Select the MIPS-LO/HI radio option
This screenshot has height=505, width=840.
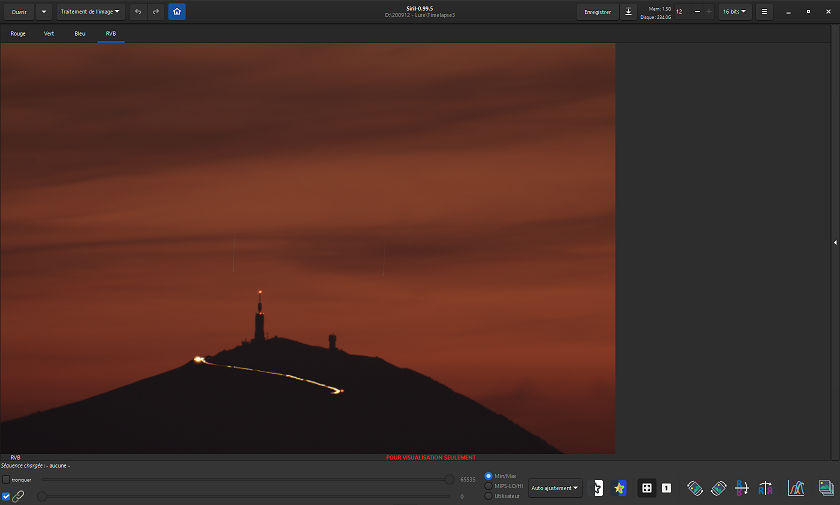(488, 486)
